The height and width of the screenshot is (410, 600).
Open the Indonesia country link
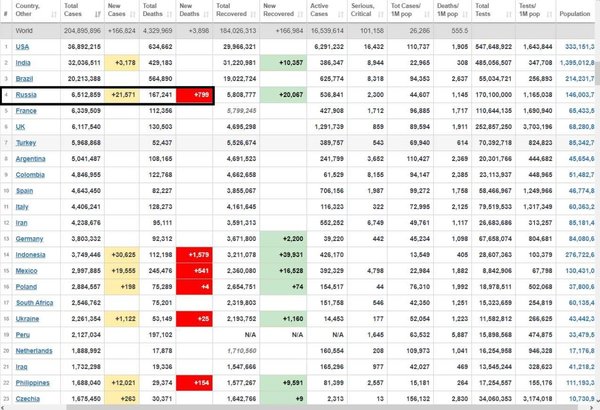tap(30, 255)
